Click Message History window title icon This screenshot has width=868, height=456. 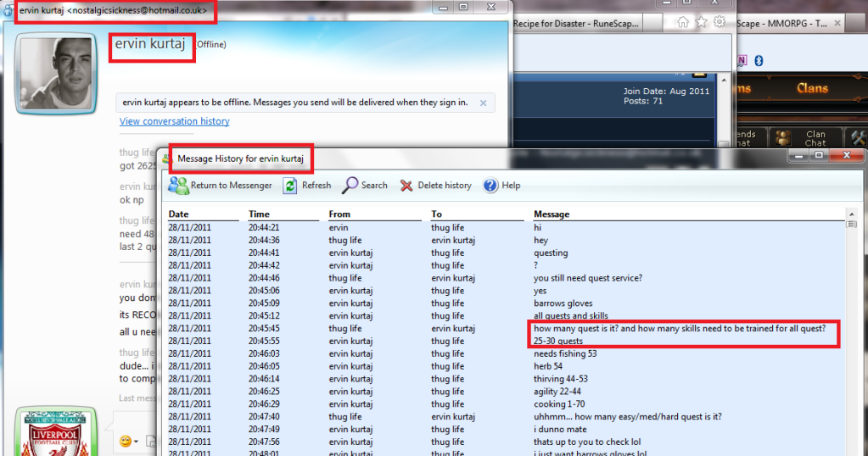pos(165,159)
